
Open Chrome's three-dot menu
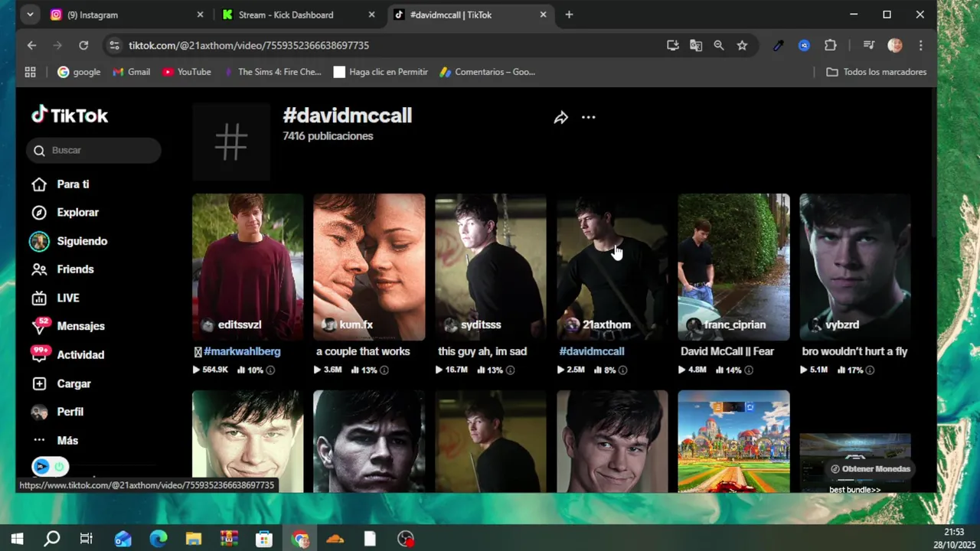(920, 45)
